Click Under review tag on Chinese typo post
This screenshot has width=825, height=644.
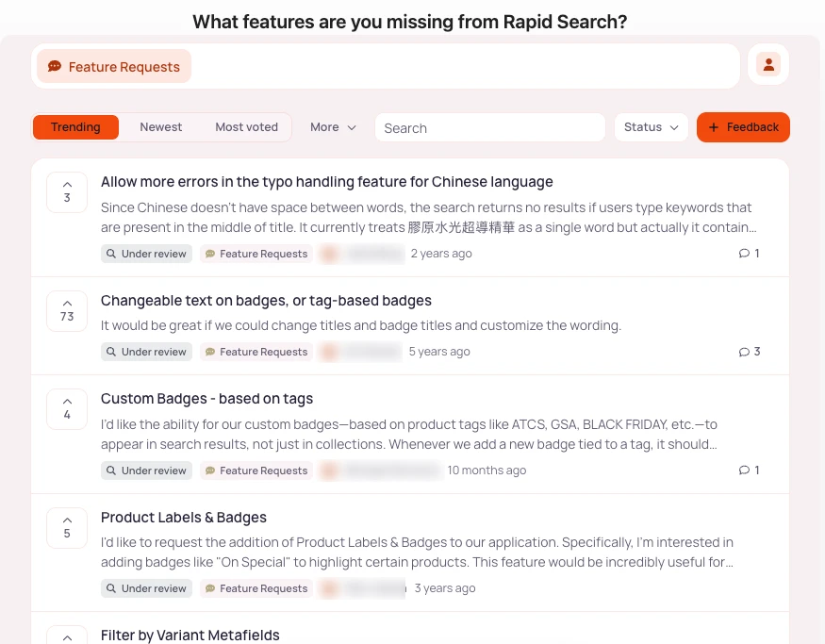coord(147,254)
